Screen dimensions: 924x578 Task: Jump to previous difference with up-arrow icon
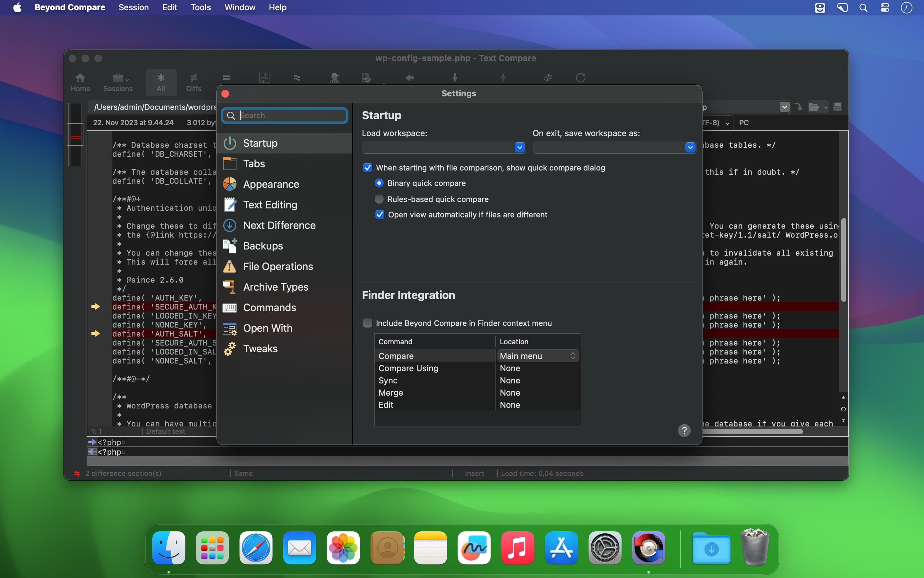(503, 78)
